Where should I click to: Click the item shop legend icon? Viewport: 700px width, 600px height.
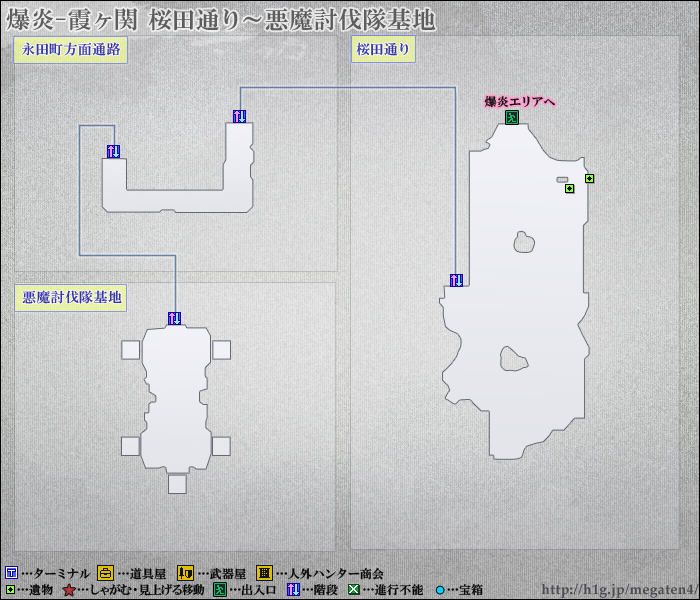[105, 573]
